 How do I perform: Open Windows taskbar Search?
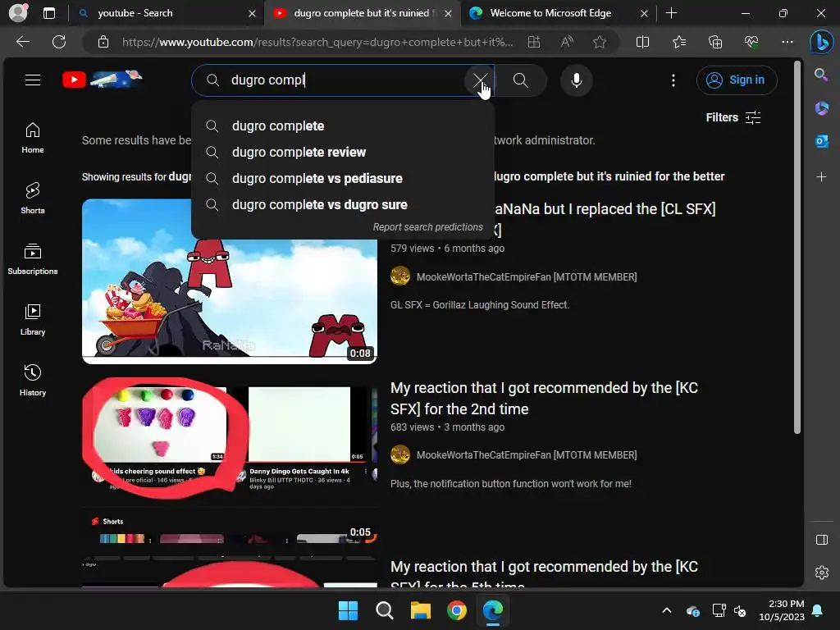384,610
